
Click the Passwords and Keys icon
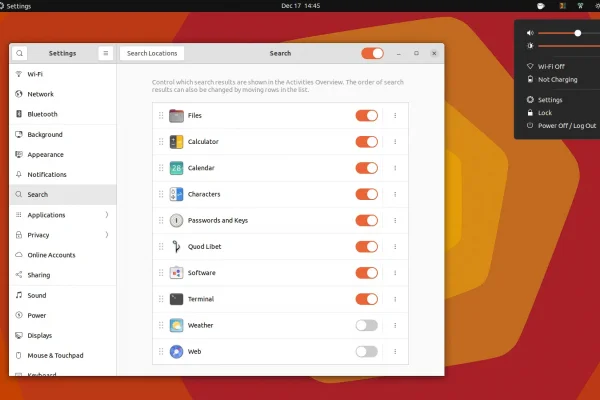(176, 220)
